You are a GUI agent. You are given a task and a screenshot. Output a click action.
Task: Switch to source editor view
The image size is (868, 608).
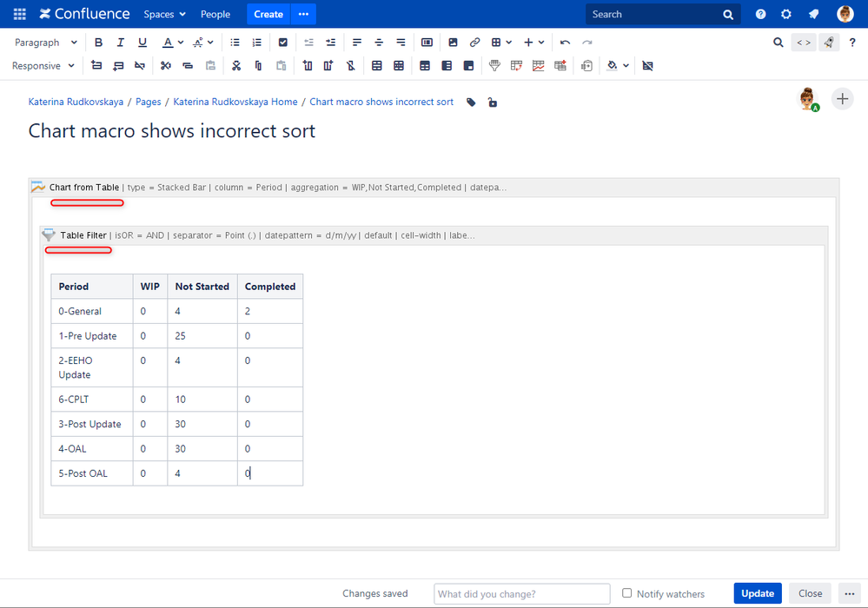(x=803, y=43)
